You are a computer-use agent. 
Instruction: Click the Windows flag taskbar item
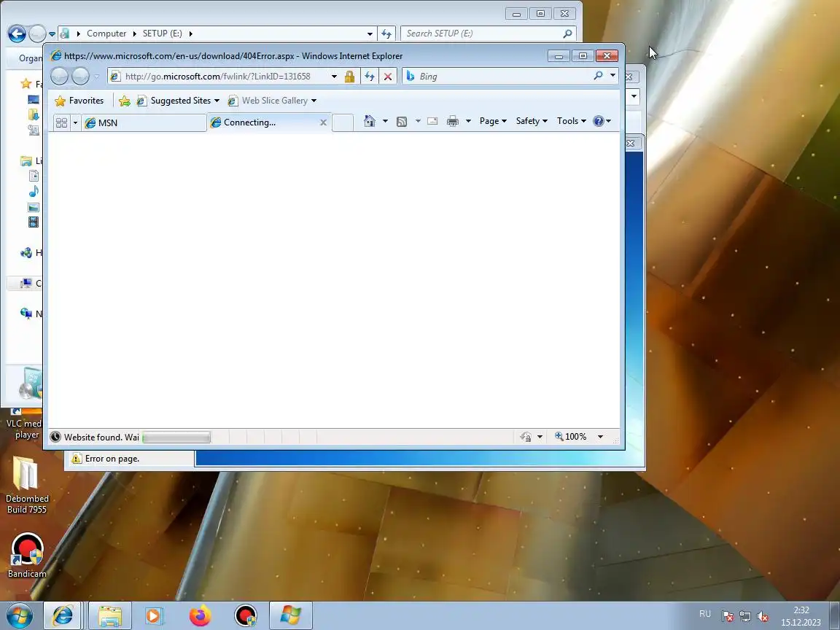(290, 616)
